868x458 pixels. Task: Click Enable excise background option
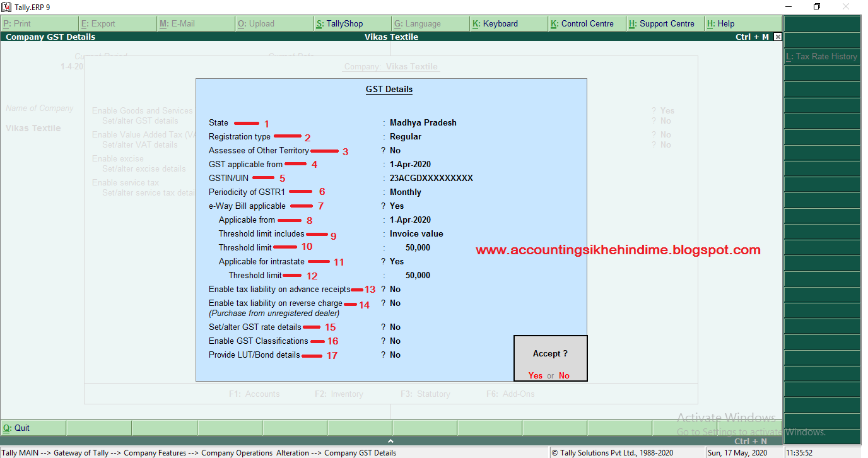(x=118, y=158)
